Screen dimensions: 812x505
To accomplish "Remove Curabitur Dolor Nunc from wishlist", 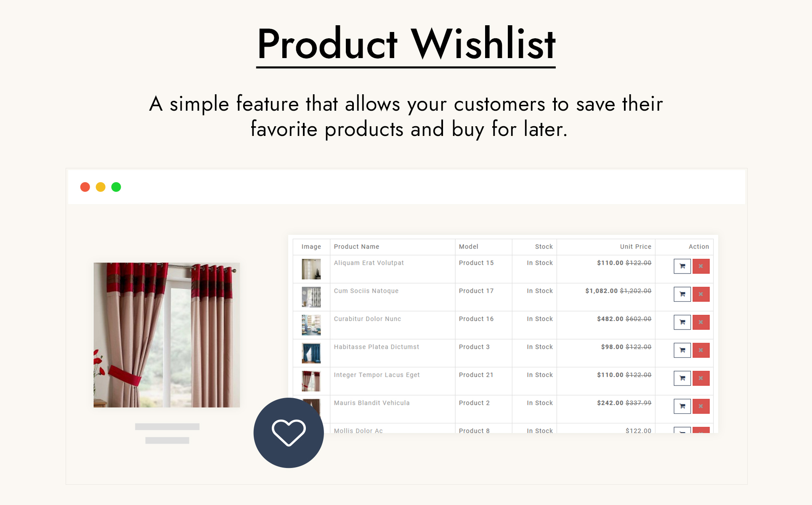I will 701,322.
